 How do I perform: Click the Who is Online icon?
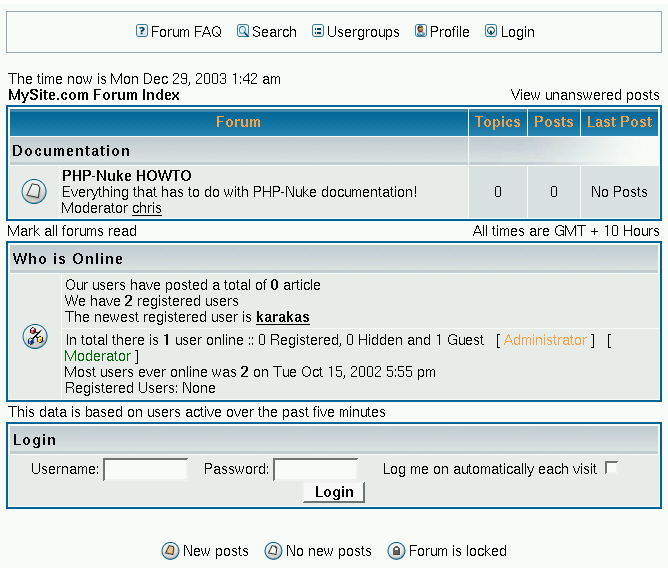coord(34,337)
